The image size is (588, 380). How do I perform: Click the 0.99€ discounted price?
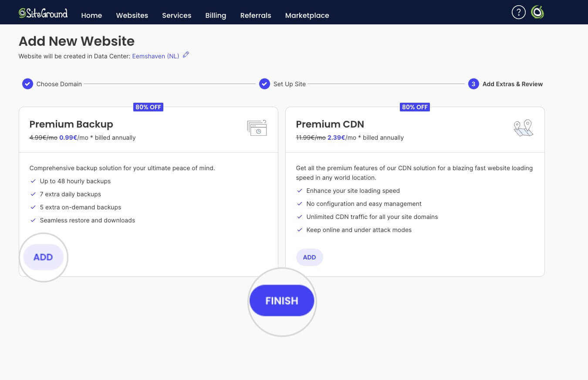pyautogui.click(x=68, y=138)
